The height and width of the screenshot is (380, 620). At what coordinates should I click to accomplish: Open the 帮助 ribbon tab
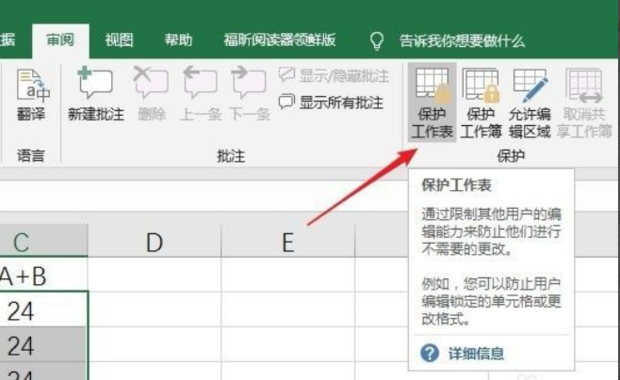coord(178,40)
